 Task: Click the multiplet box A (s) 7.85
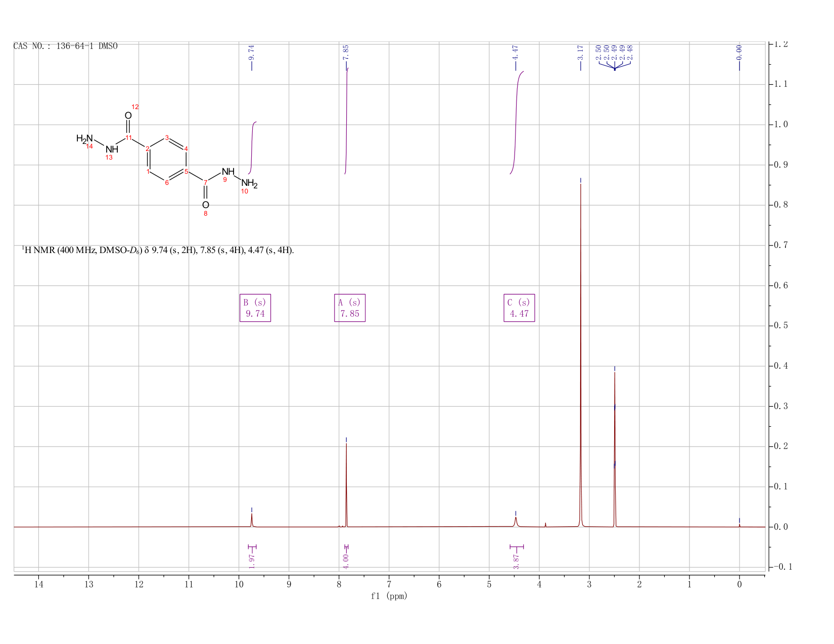point(350,308)
